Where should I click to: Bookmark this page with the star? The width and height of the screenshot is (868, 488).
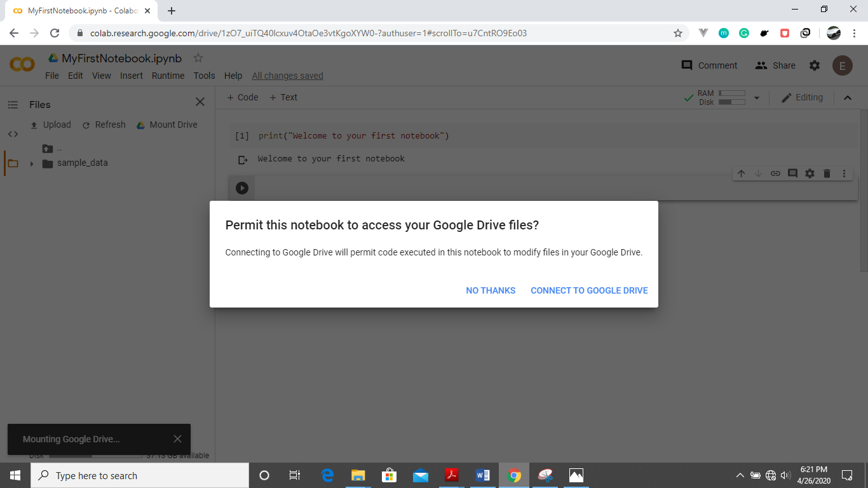(678, 33)
